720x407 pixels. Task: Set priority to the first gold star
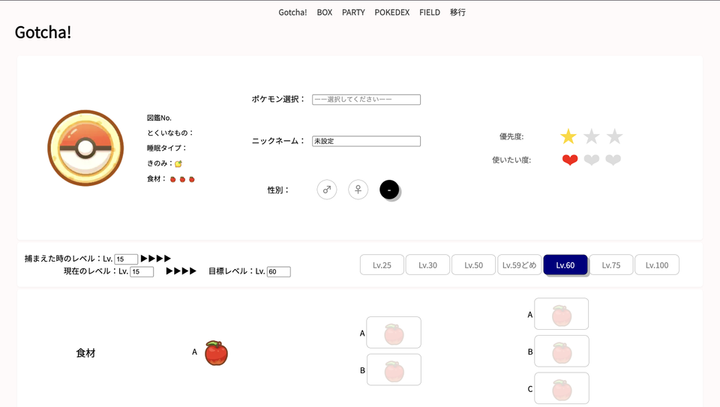(x=568, y=136)
